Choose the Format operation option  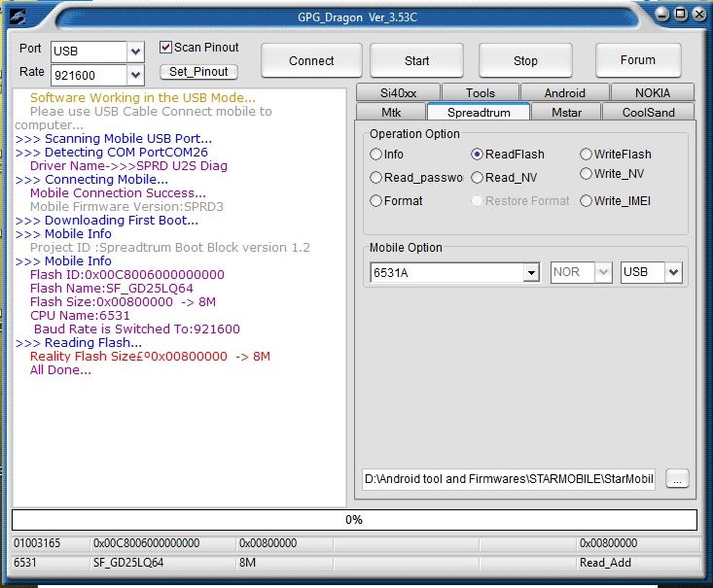376,201
